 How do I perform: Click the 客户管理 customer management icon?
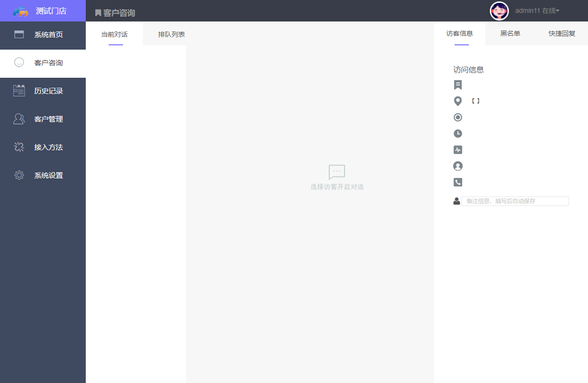click(19, 119)
